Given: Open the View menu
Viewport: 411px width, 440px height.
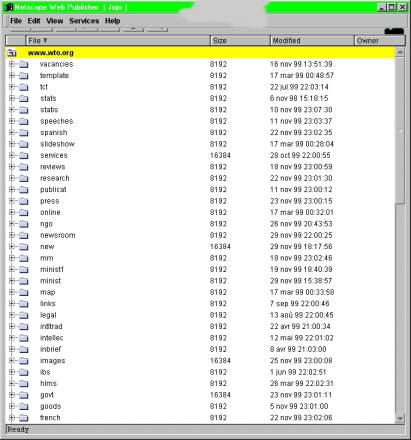Looking at the screenshot, I should pos(55,21).
